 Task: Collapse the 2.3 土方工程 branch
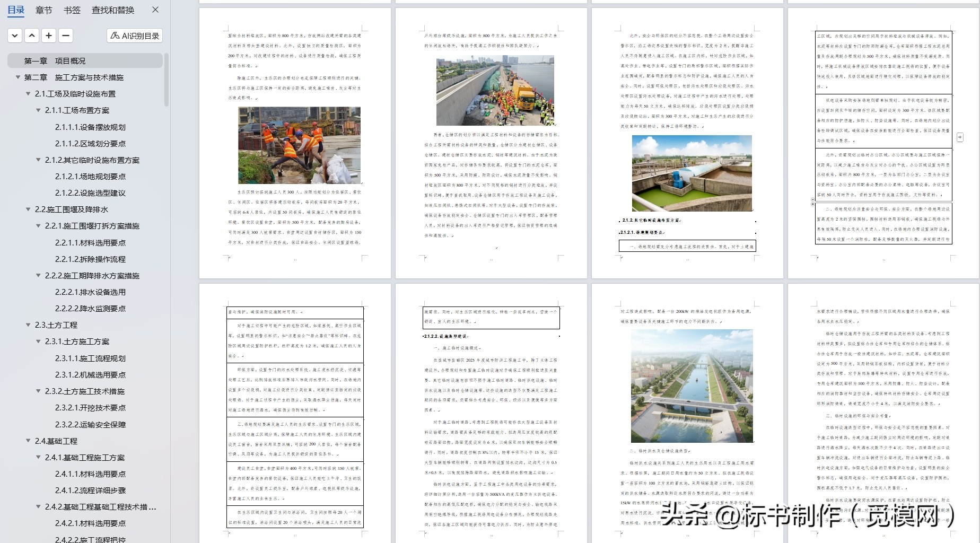coord(28,325)
